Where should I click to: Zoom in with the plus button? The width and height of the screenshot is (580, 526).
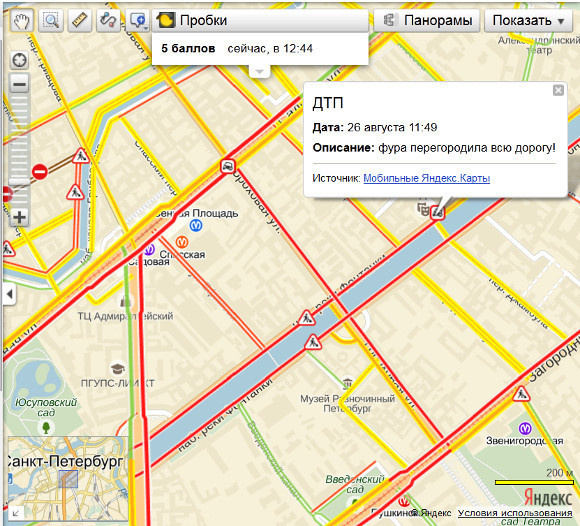pyautogui.click(x=19, y=217)
